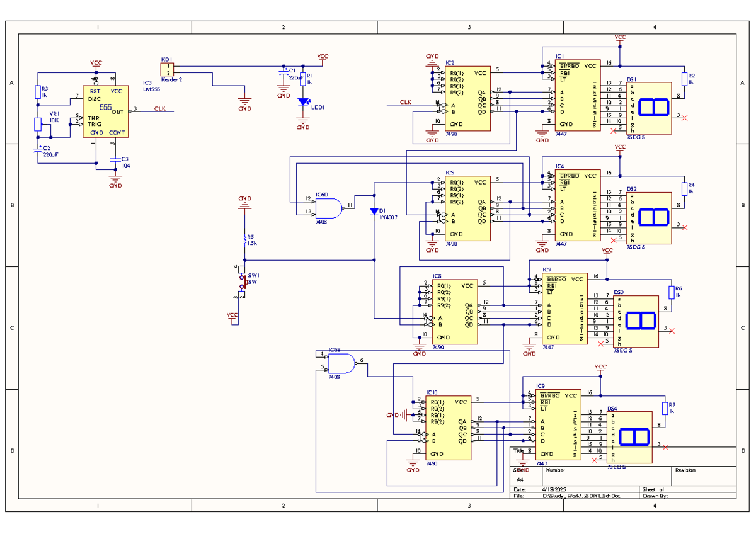The height and width of the screenshot is (534, 756).
Task: Click the SW1 push-button switch
Action: [x=241, y=281]
